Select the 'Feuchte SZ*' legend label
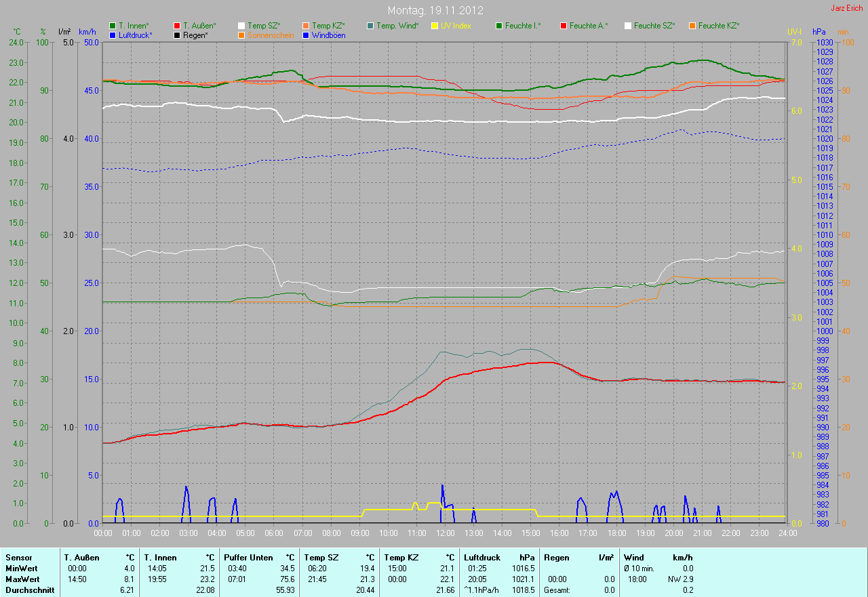868x597 pixels. coord(654,26)
